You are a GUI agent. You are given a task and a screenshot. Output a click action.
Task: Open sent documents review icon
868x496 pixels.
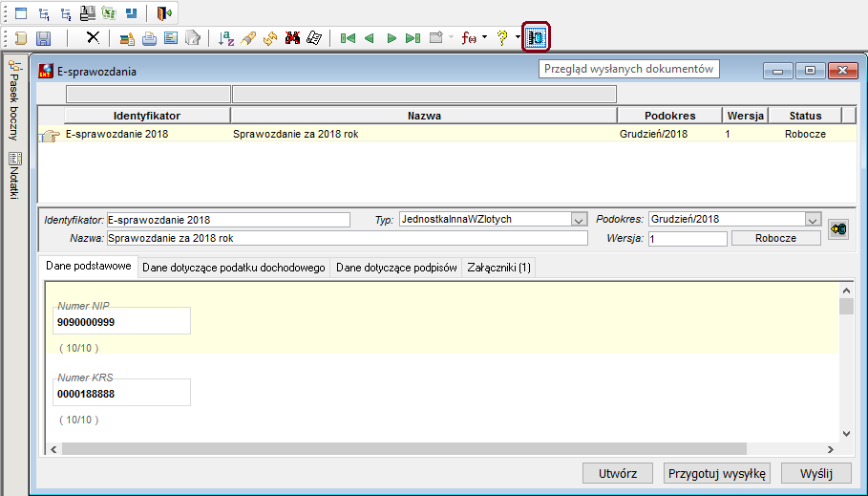click(536, 37)
